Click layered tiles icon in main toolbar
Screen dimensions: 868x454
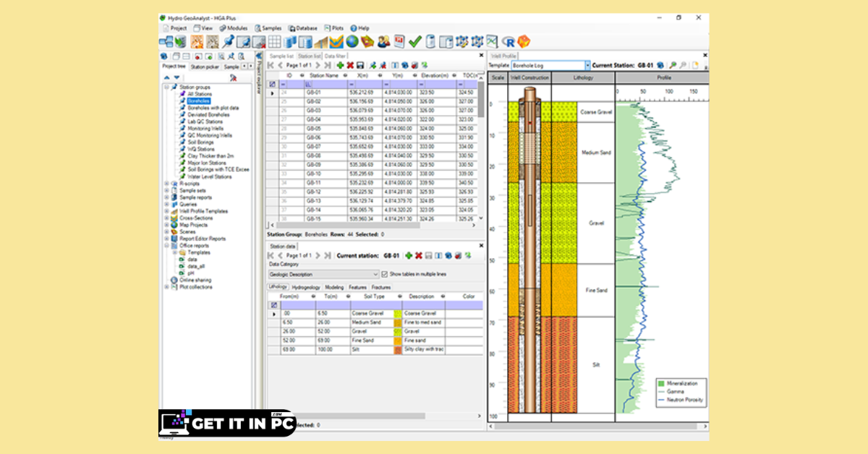click(367, 42)
